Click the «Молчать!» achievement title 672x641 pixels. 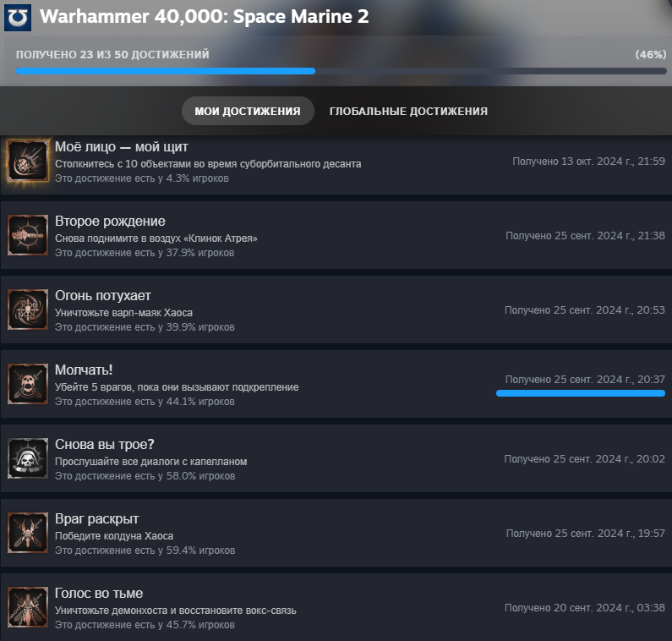[x=84, y=370]
